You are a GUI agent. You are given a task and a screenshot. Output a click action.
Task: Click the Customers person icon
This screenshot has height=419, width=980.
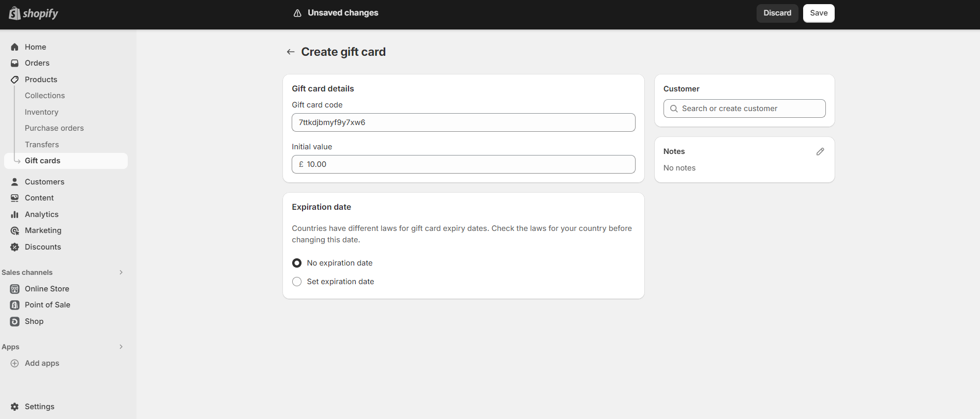point(14,182)
